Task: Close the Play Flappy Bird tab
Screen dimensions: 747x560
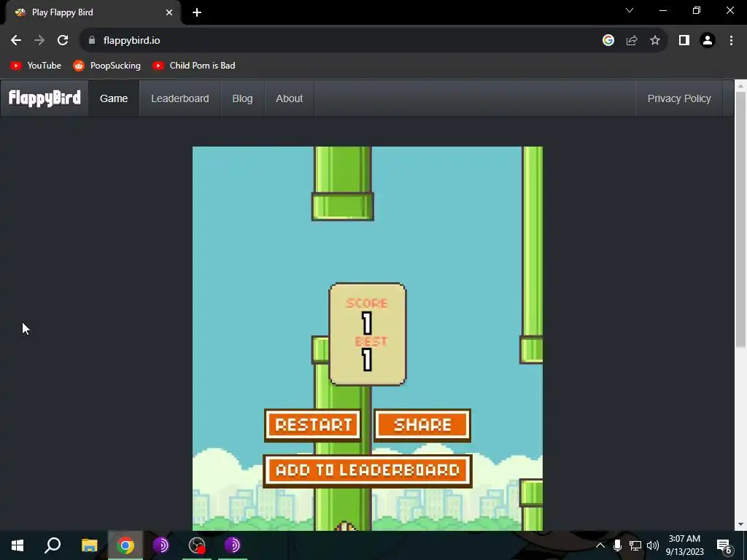Action: pyautogui.click(x=169, y=12)
